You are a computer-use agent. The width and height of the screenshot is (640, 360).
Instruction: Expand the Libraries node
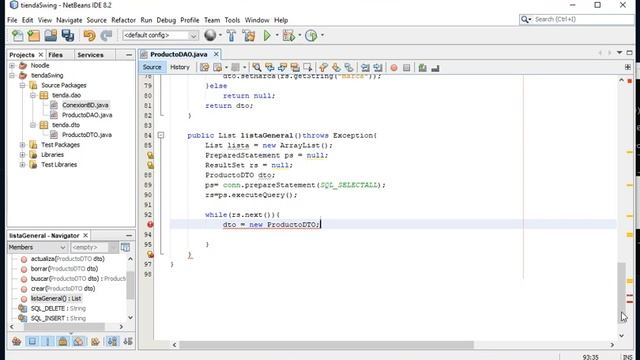pyautogui.click(x=22, y=155)
